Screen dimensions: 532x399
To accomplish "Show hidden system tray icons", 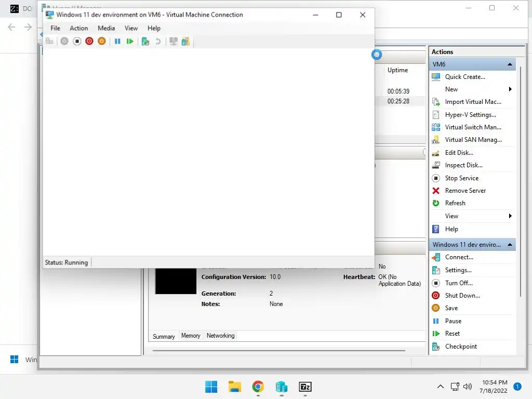I will (441, 387).
